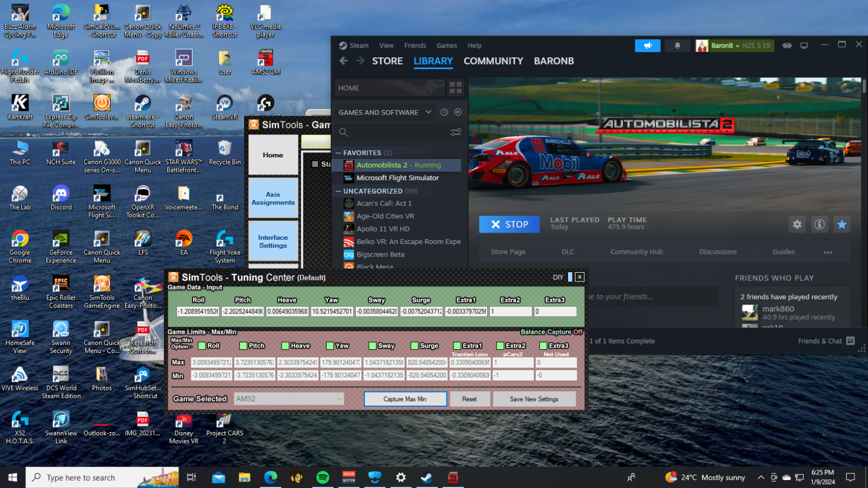The width and height of the screenshot is (868, 488).
Task: Toggle the Roll Max/Min option checkbox
Action: 202,346
